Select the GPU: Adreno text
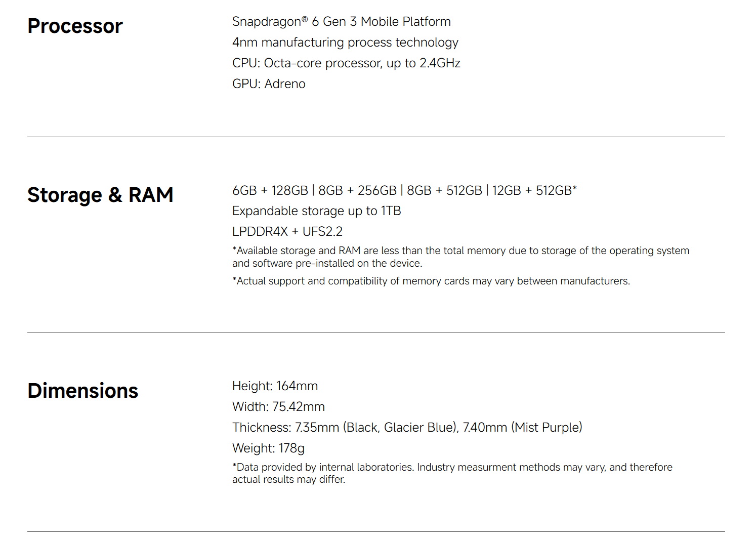Image resolution: width=756 pixels, height=540 pixels. tap(269, 84)
